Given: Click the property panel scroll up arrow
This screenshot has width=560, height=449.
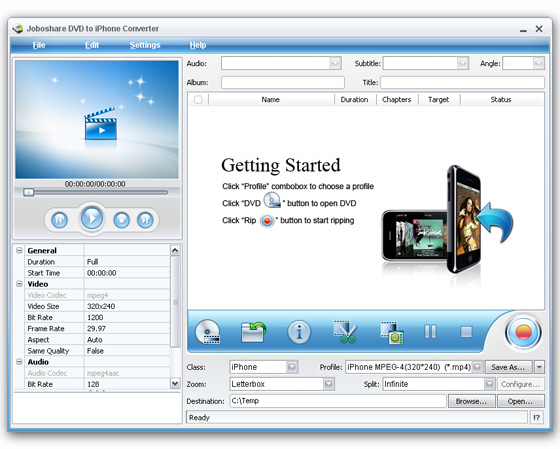Looking at the screenshot, I should pyautogui.click(x=175, y=250).
